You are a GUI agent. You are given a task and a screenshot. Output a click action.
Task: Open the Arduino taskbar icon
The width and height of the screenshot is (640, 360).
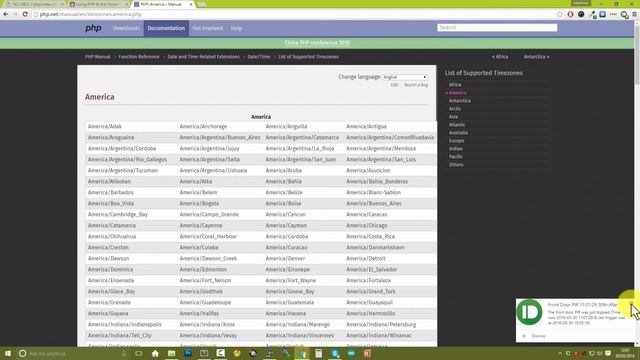[351, 353]
